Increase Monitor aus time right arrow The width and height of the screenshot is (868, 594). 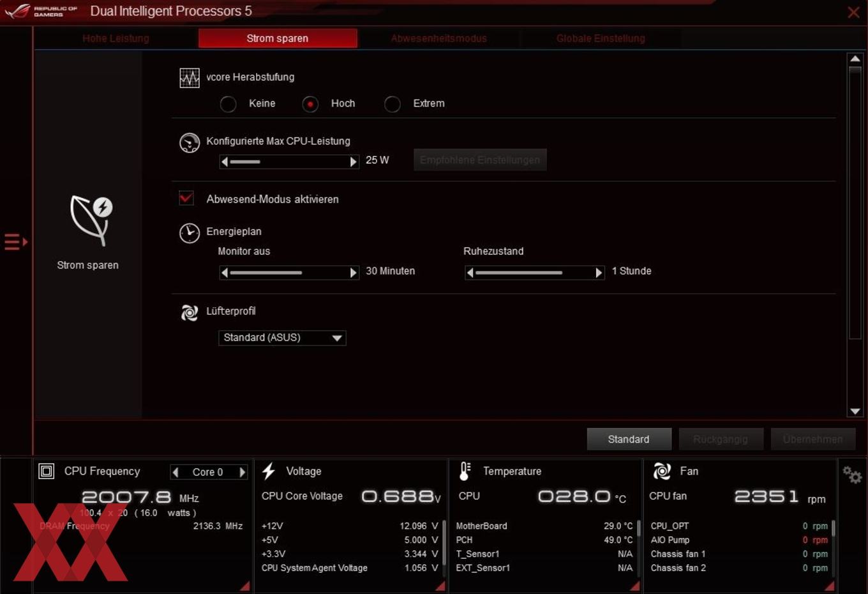pyautogui.click(x=353, y=273)
